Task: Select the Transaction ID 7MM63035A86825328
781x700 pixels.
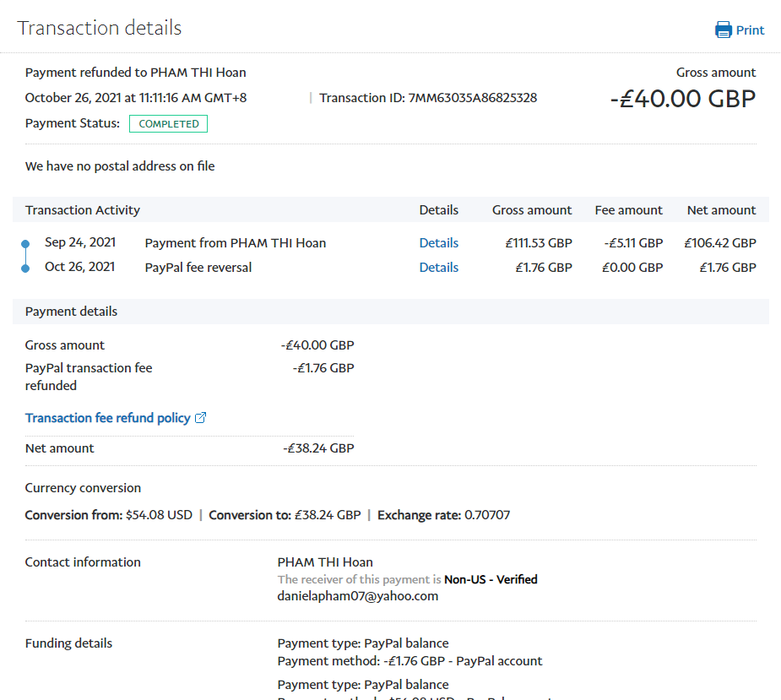Action: pyautogui.click(x=472, y=98)
